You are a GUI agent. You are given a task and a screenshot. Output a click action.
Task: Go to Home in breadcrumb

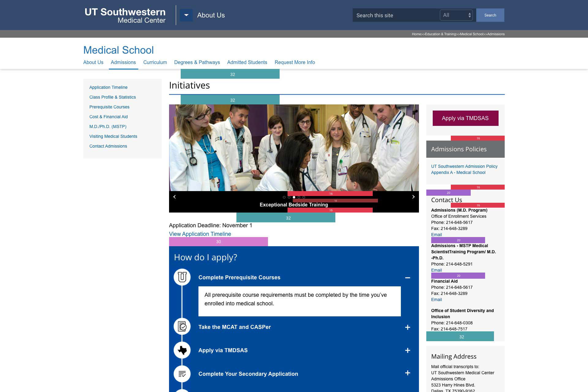(x=416, y=34)
